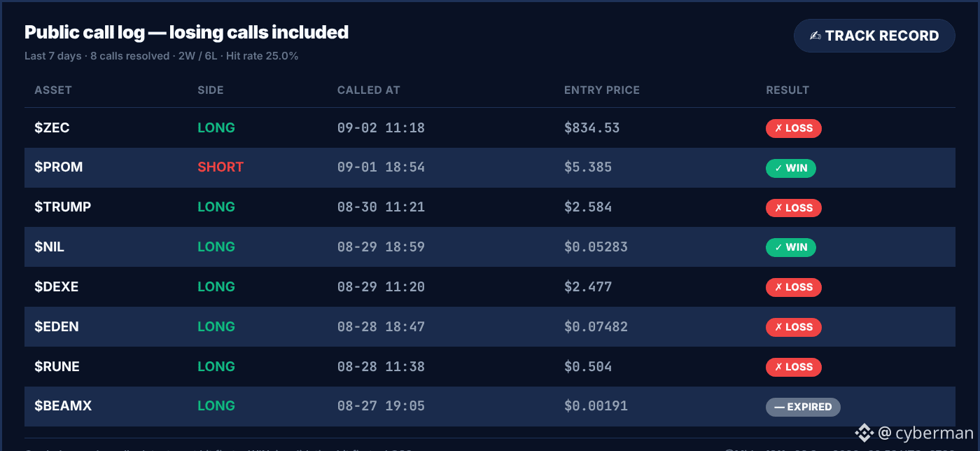Select the $ZEC asset ticker
980x451 pixels.
click(52, 127)
